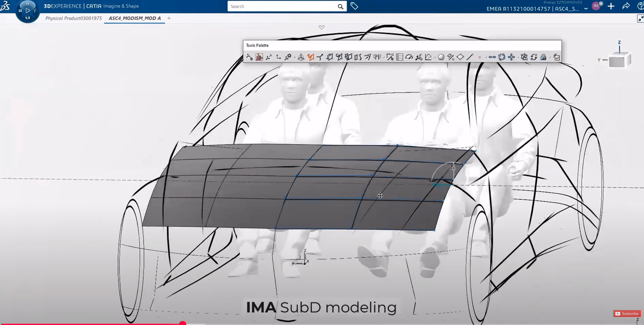
Task: Click into the Search field
Action: (282, 6)
